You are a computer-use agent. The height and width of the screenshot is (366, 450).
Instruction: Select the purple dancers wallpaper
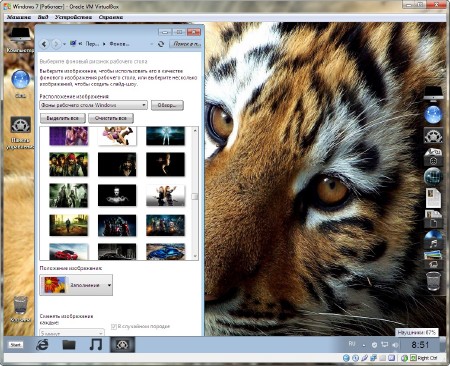pos(69,136)
